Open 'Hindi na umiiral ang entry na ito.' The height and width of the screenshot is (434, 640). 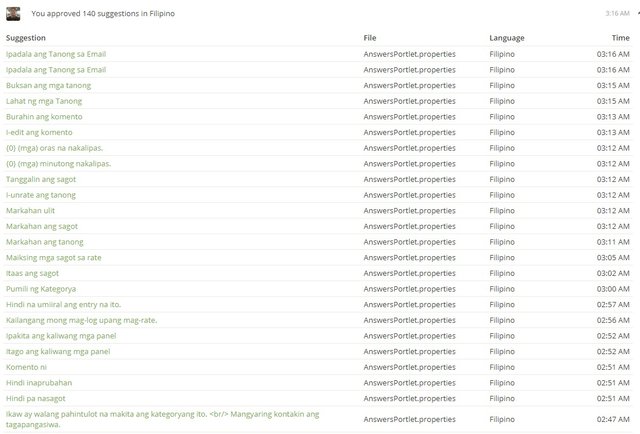[65, 304]
